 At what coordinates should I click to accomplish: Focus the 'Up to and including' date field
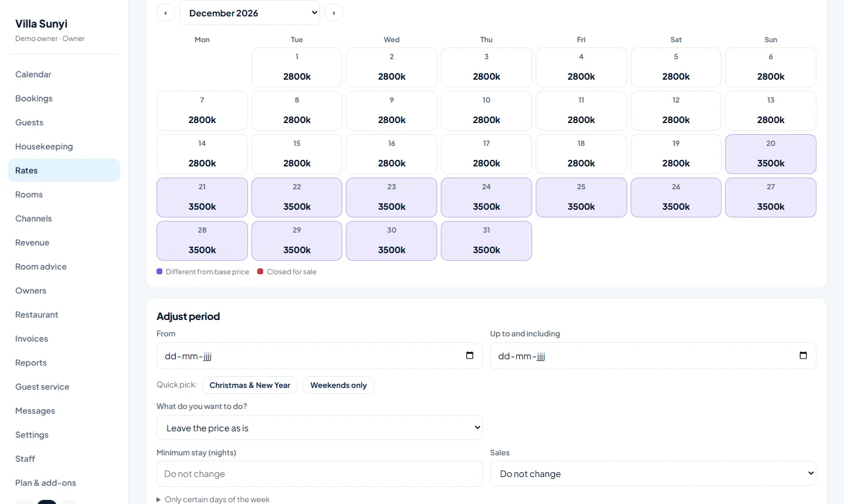(x=653, y=356)
